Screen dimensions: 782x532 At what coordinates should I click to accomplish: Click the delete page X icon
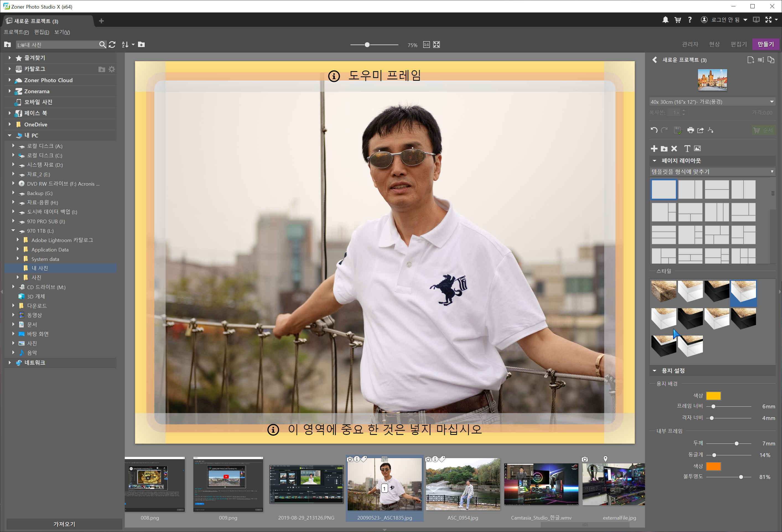(x=674, y=148)
